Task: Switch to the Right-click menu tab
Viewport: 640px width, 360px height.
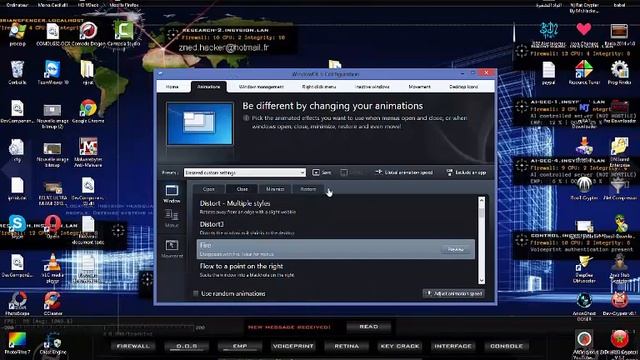Action: click(x=319, y=87)
